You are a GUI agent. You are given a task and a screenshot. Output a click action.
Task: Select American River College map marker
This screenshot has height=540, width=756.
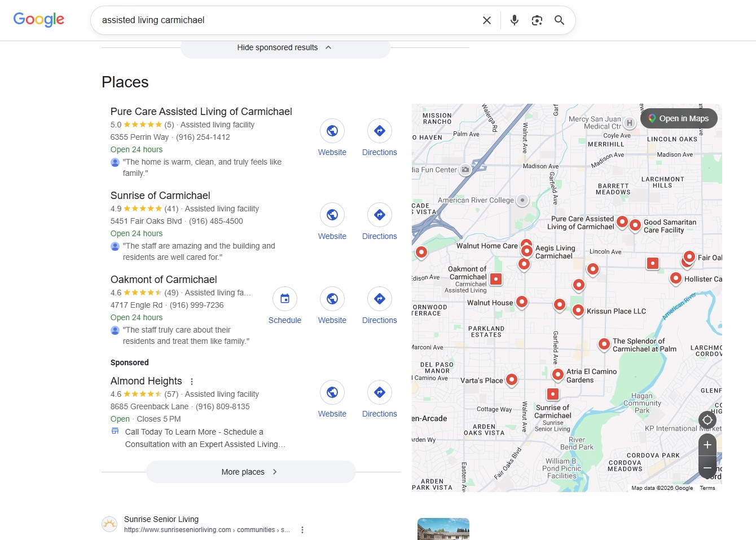522,200
